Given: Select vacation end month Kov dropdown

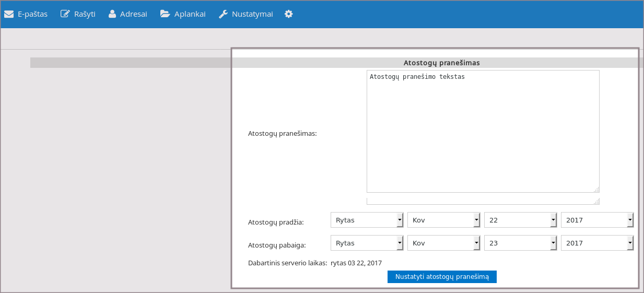Looking at the screenshot, I should (x=444, y=243).
